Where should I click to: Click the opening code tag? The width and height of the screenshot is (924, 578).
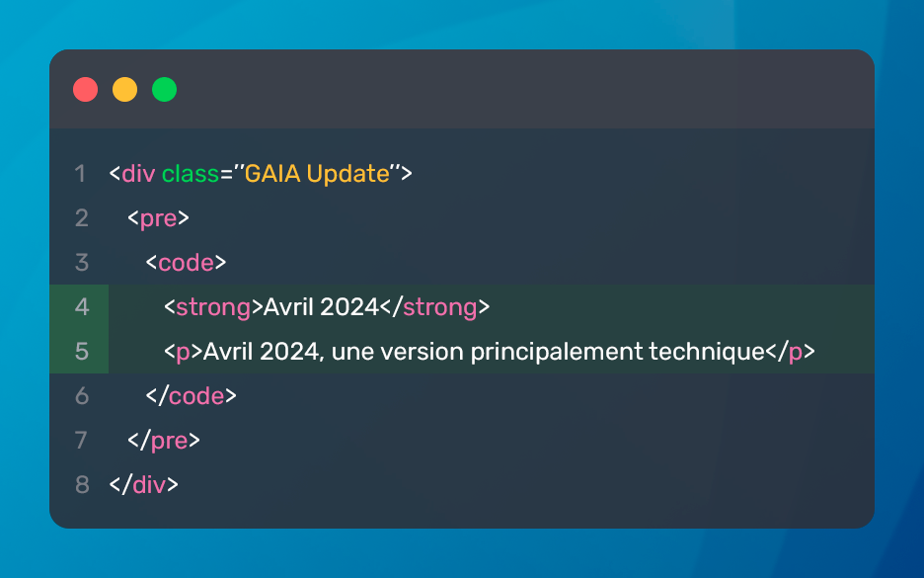(187, 263)
